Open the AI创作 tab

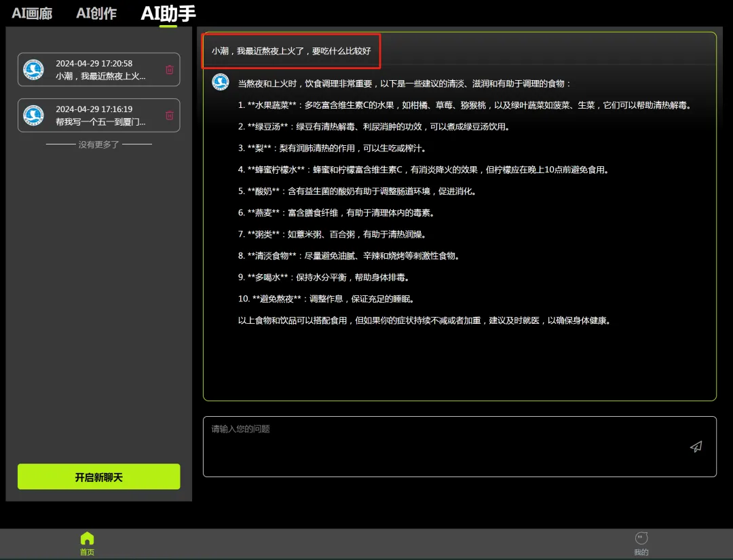(x=96, y=14)
